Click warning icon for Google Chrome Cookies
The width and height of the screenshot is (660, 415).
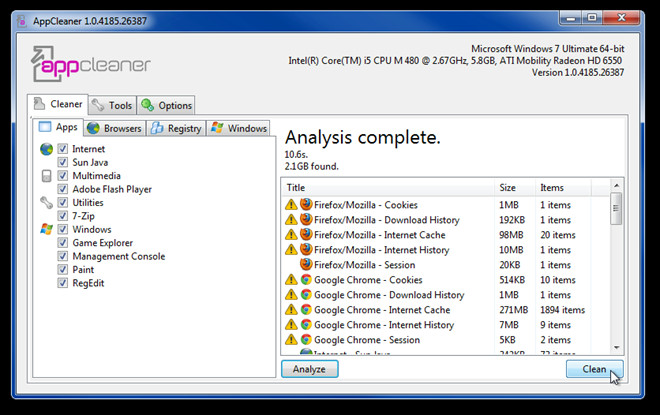tap(291, 280)
